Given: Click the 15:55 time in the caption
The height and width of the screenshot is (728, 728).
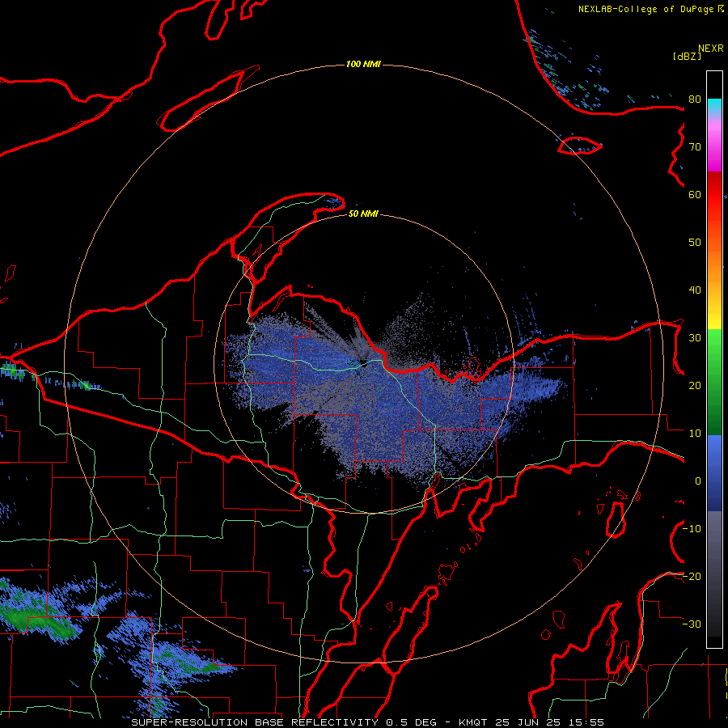Looking at the screenshot, I should click(587, 722).
